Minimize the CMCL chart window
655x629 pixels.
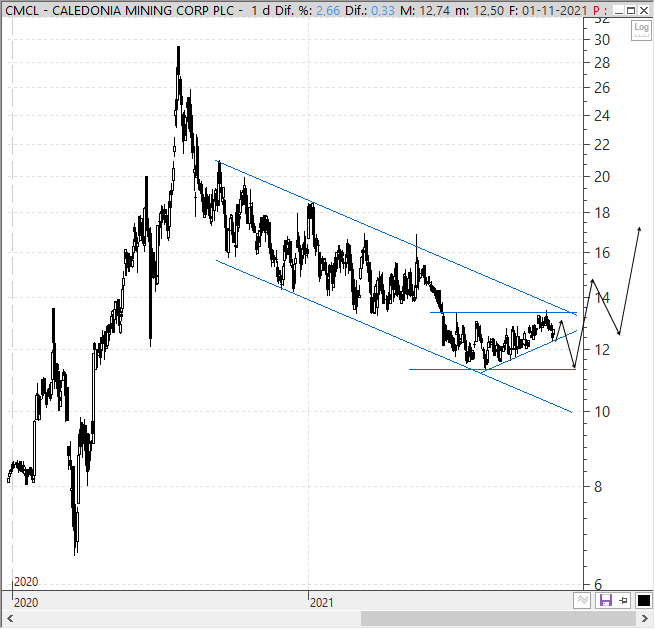coord(619,10)
